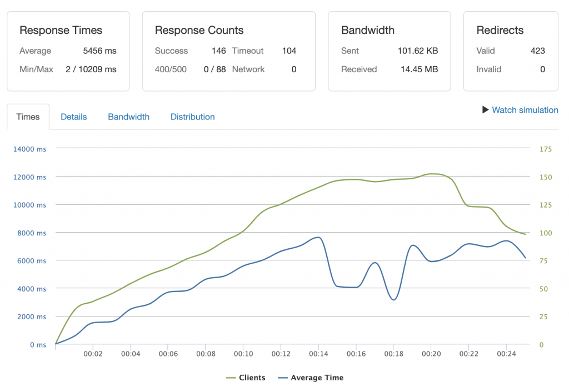The width and height of the screenshot is (569, 392).
Task: Click the 00:14 time axis label
Action: (x=318, y=354)
